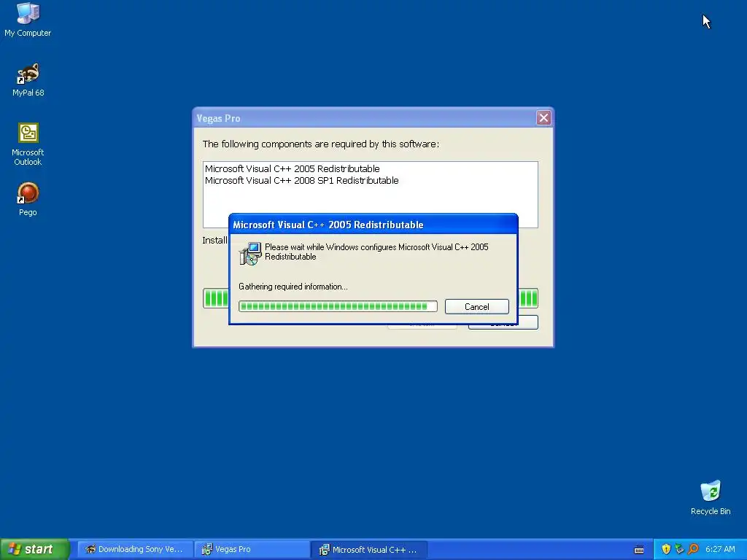Switch to Vegas Pro taskbar button

252,549
